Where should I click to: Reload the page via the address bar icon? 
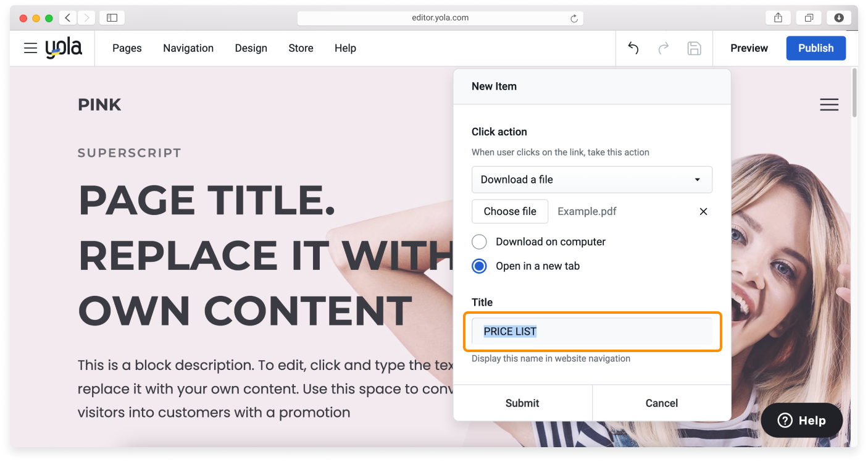(x=575, y=17)
